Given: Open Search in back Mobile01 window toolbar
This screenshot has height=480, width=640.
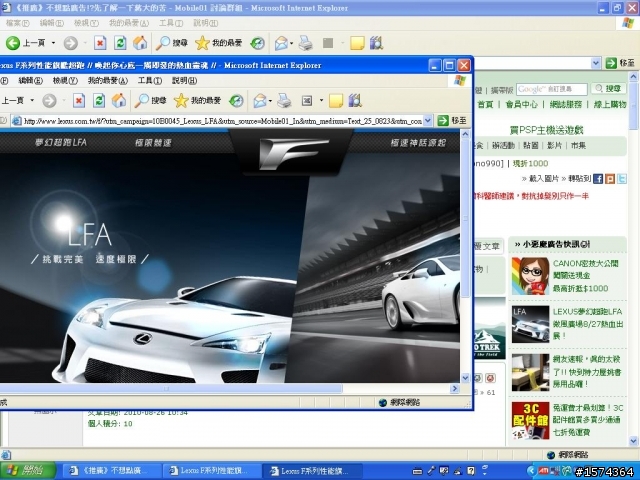Looking at the screenshot, I should tap(172, 43).
